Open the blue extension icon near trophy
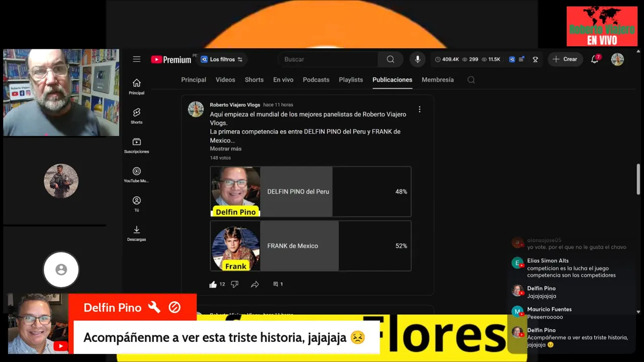 pos(512,59)
